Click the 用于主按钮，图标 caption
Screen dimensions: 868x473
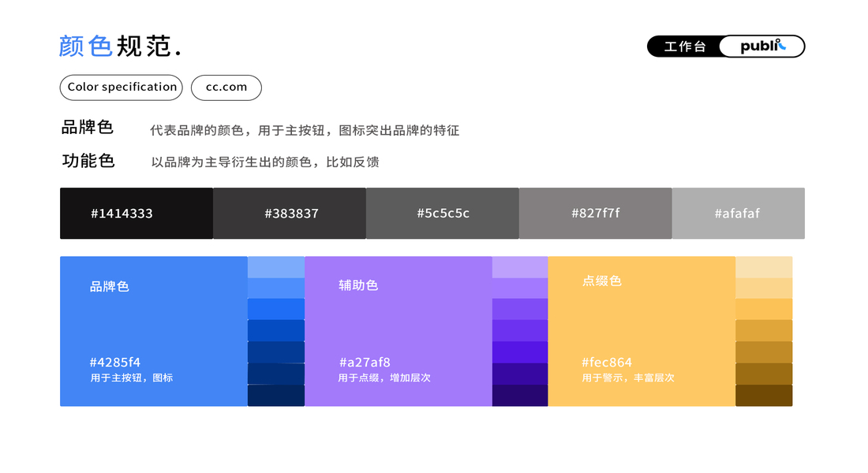click(x=132, y=378)
